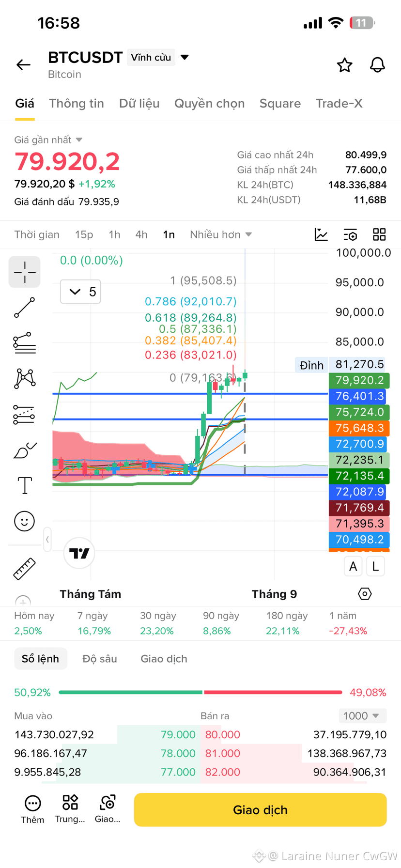
Task: Open the Giao... trading bot icon
Action: [x=108, y=809]
